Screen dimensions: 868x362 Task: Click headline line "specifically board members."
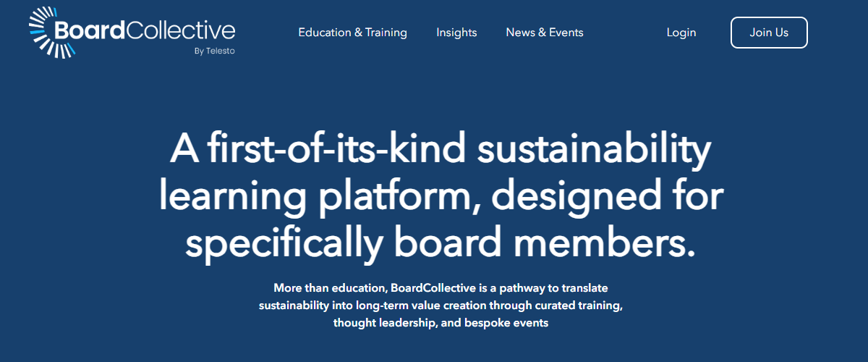[x=441, y=245]
